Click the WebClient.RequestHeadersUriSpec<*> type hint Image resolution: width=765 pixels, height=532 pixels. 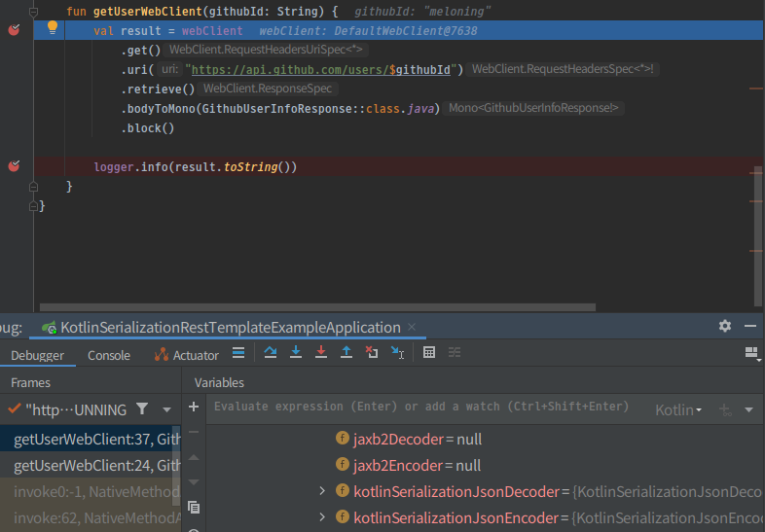pos(266,50)
